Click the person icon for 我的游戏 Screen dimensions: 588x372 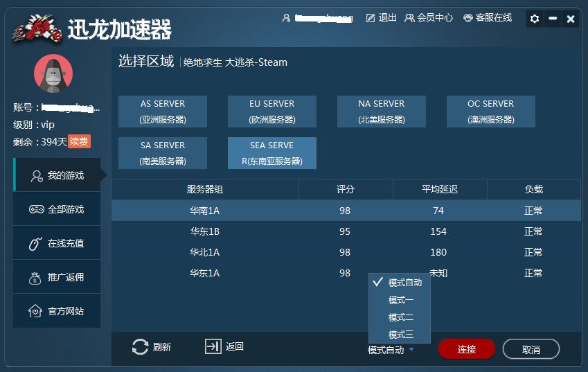point(37,176)
